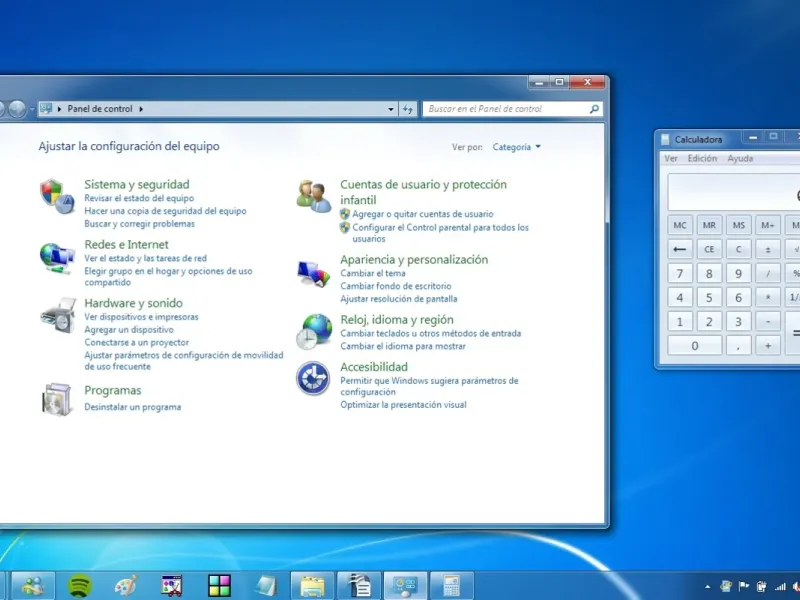Open the Accesibilidad blue circle icon
This screenshot has width=800, height=600.
(313, 378)
